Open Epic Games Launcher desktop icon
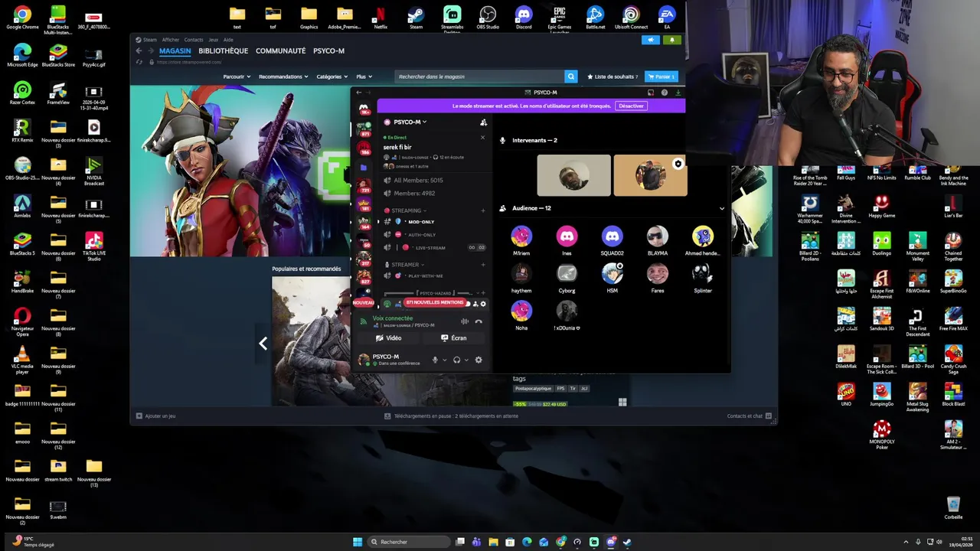 (x=560, y=18)
